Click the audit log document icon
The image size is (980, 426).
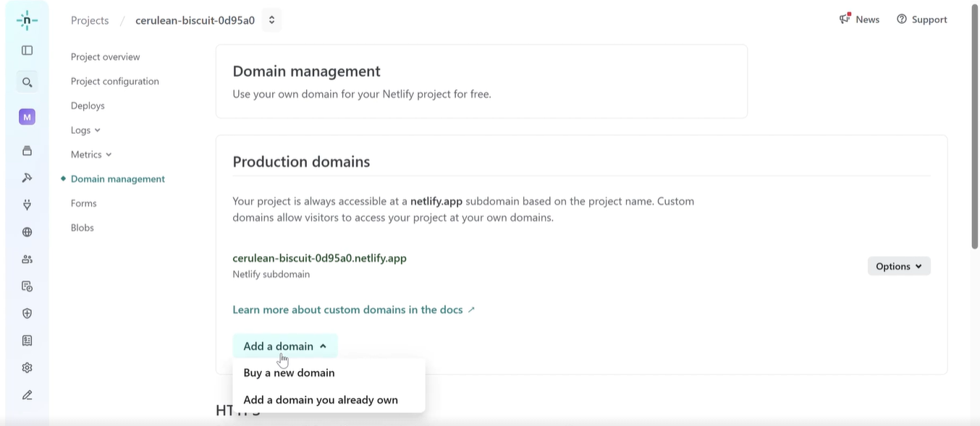tap(27, 286)
